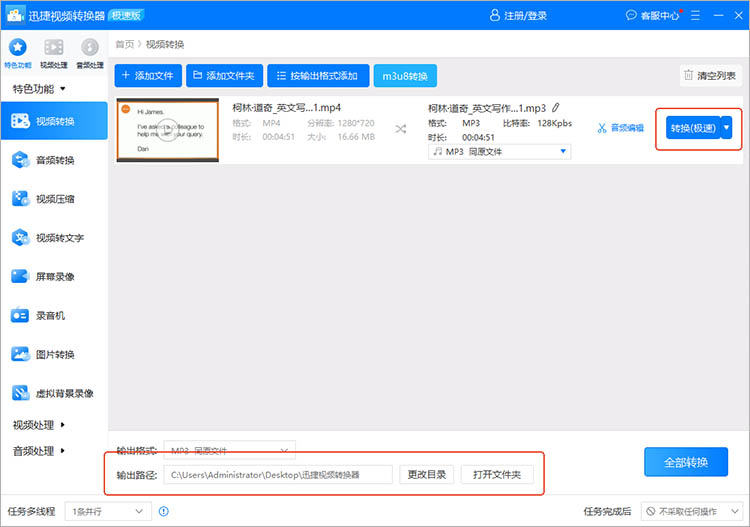Click the shuffle arrows conversion icon
The image size is (750, 527).
coord(401,129)
